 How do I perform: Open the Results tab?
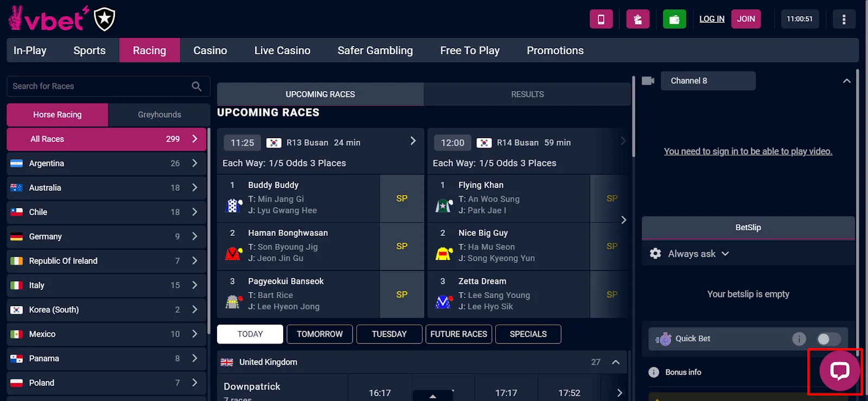click(527, 94)
